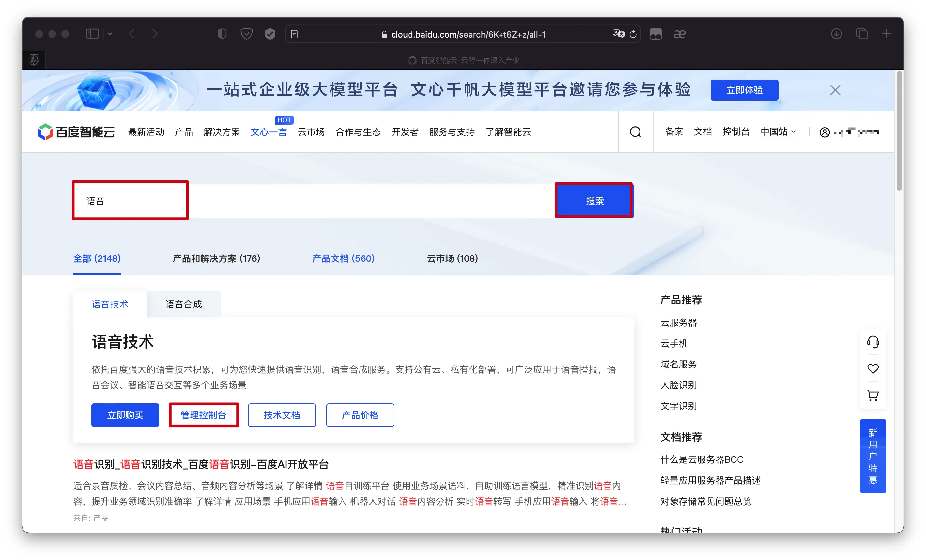Viewport: 926px width, 560px height.
Task: Click the 域名服务 recommendation
Action: pyautogui.click(x=679, y=364)
